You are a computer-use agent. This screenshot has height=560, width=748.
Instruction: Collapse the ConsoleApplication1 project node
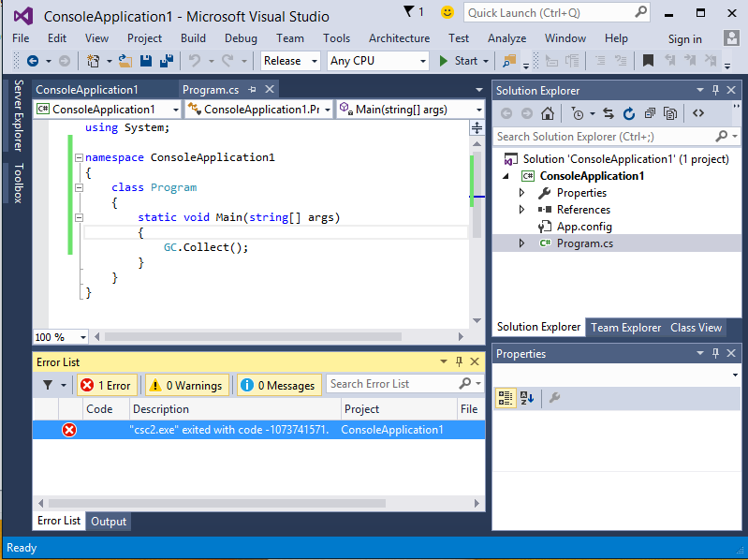[506, 176]
